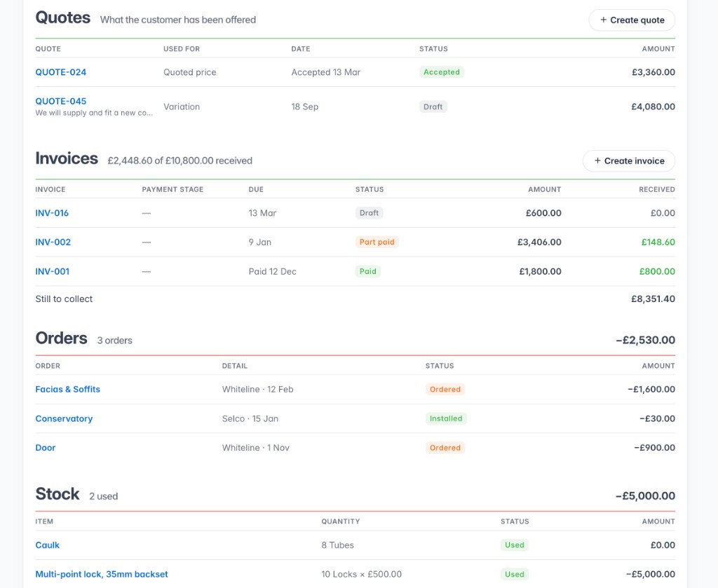
Task: Click the QUANTITY column header
Action: pyautogui.click(x=341, y=521)
